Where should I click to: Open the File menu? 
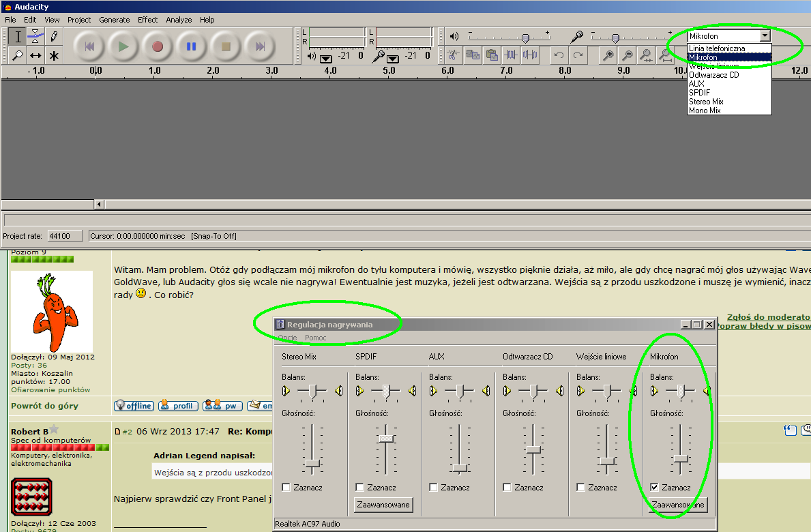[x=10, y=20]
